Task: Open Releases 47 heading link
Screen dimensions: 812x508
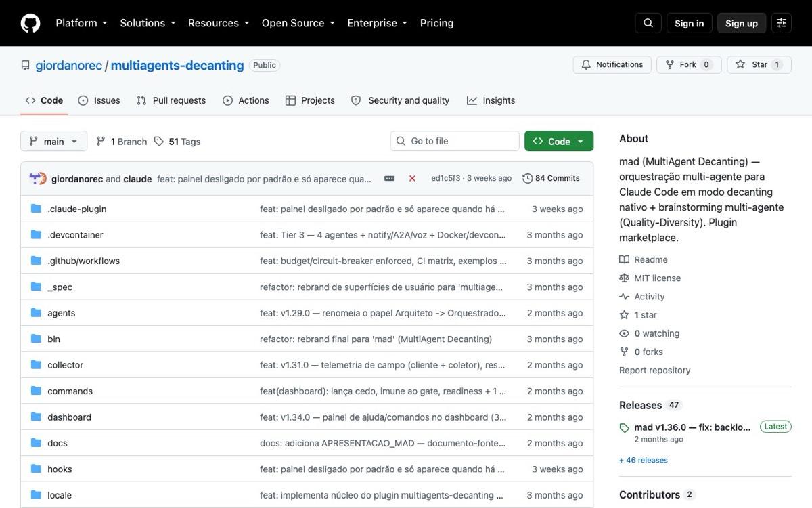Action: (x=650, y=405)
